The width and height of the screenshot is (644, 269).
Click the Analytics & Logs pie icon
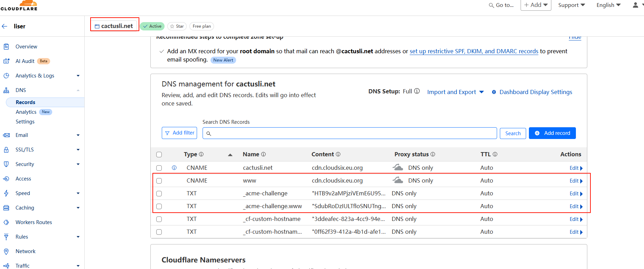[x=6, y=76]
